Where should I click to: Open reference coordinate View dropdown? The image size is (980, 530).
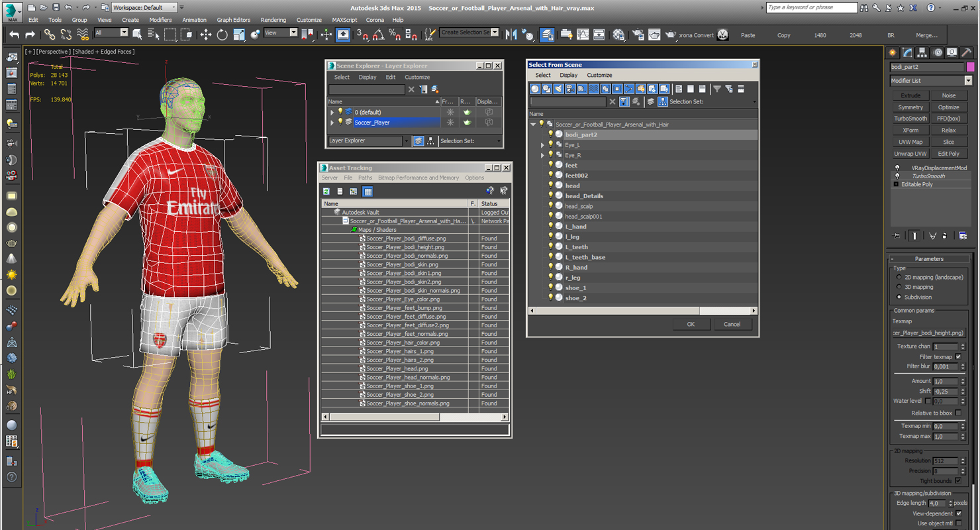pyautogui.click(x=281, y=32)
